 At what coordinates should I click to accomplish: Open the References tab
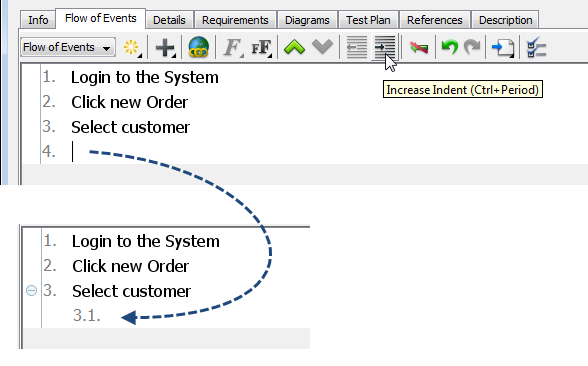point(435,20)
